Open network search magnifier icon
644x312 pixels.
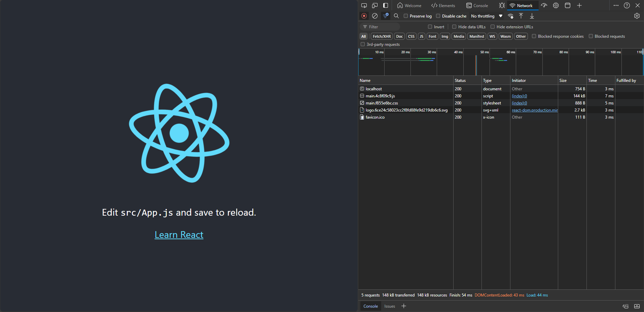(396, 16)
